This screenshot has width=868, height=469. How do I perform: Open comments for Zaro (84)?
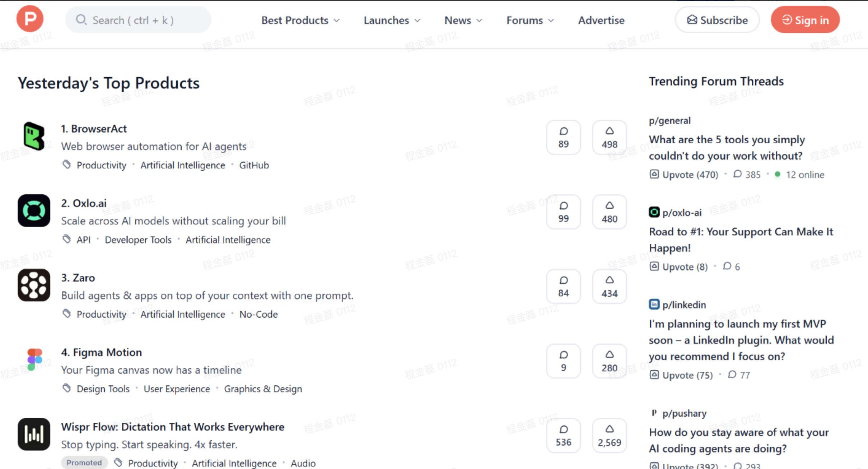564,287
